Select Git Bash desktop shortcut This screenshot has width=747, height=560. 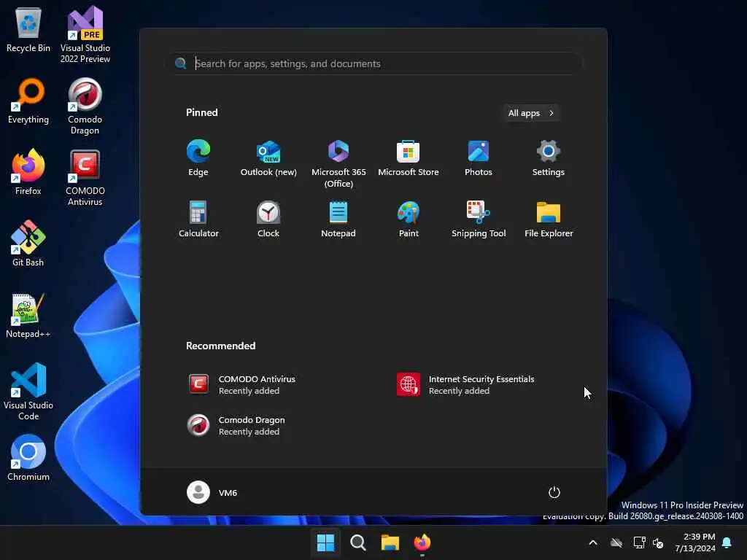point(28,244)
